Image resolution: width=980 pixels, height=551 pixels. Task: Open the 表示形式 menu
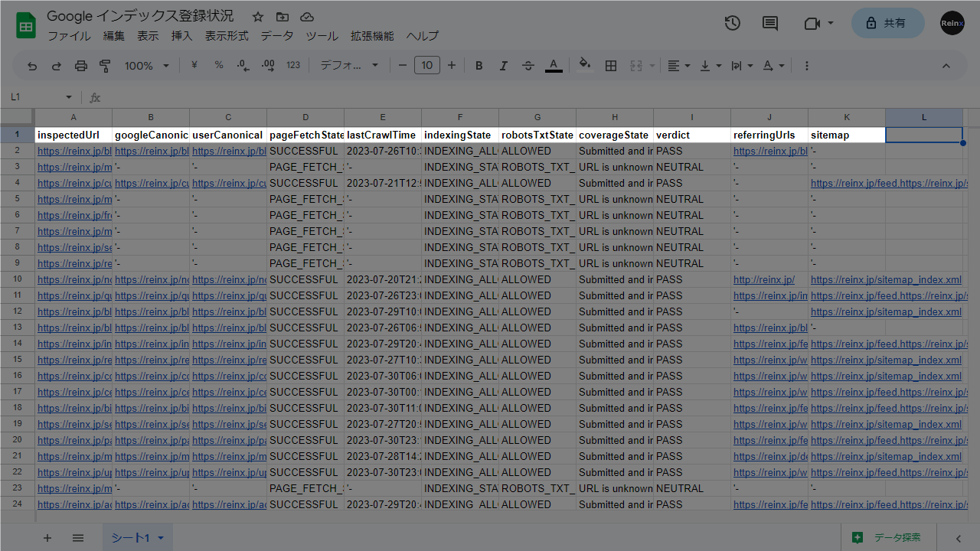coord(227,36)
